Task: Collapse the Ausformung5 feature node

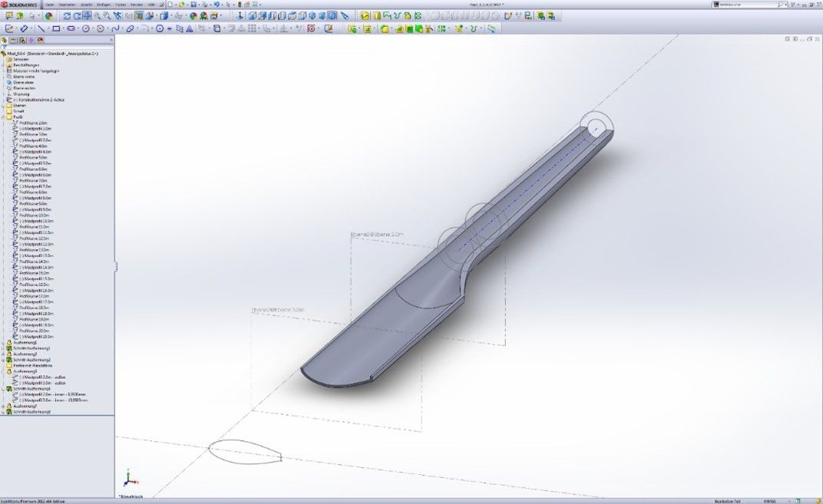Action: coord(2,371)
